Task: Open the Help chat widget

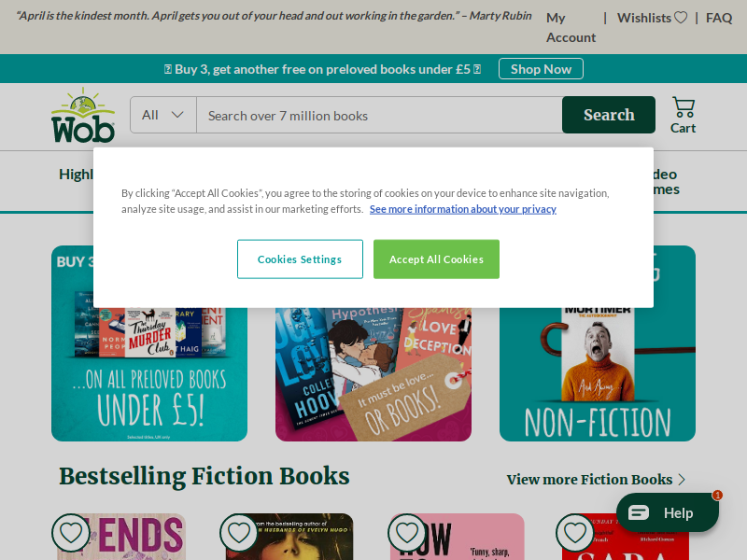Action: (x=667, y=512)
